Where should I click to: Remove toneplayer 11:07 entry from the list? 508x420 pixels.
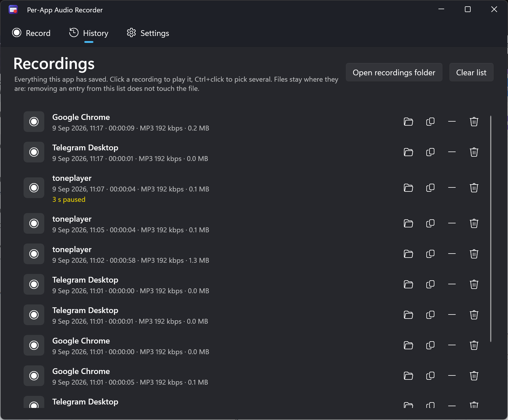pos(452,188)
